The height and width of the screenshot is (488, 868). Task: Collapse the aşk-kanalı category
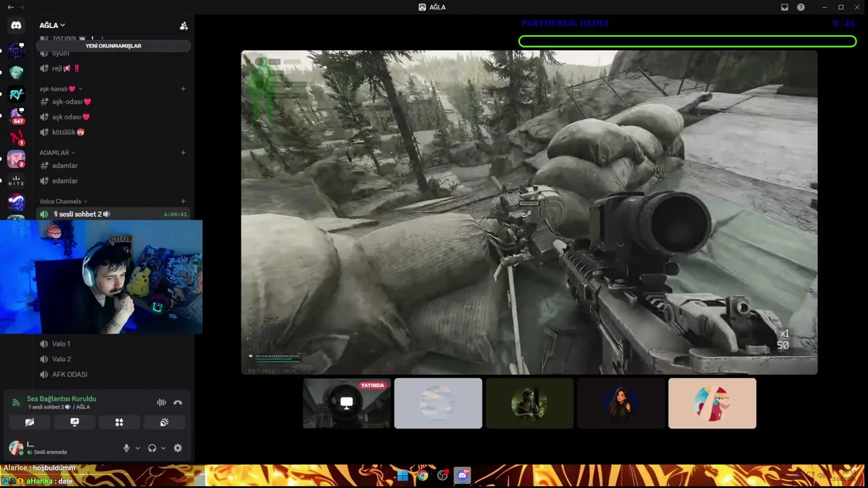61,89
